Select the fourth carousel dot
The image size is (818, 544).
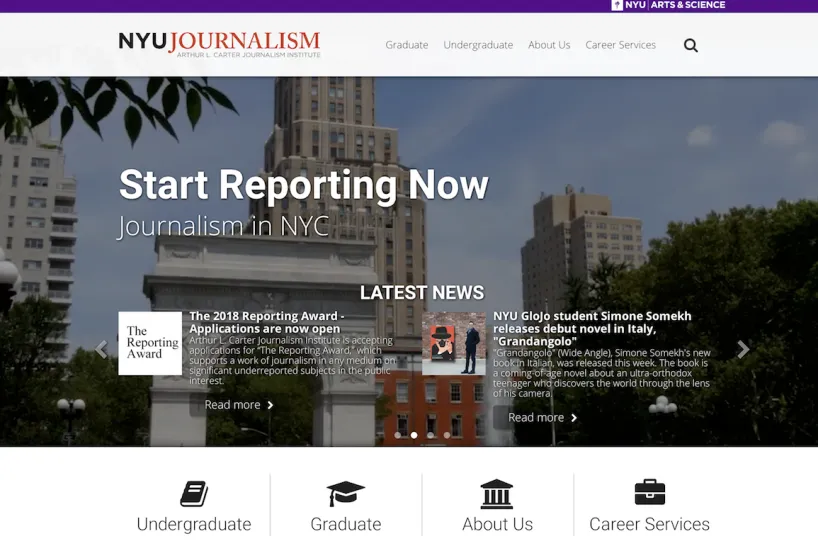point(447,435)
